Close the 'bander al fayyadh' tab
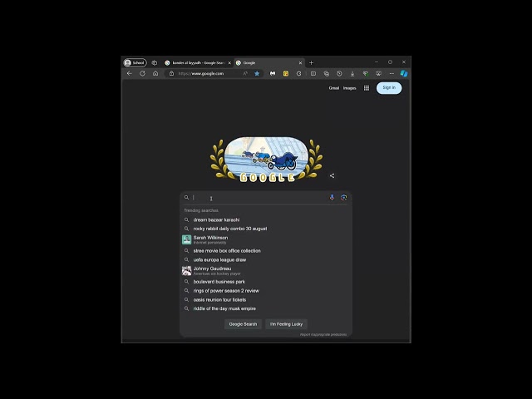The height and width of the screenshot is (399, 532). click(x=229, y=63)
